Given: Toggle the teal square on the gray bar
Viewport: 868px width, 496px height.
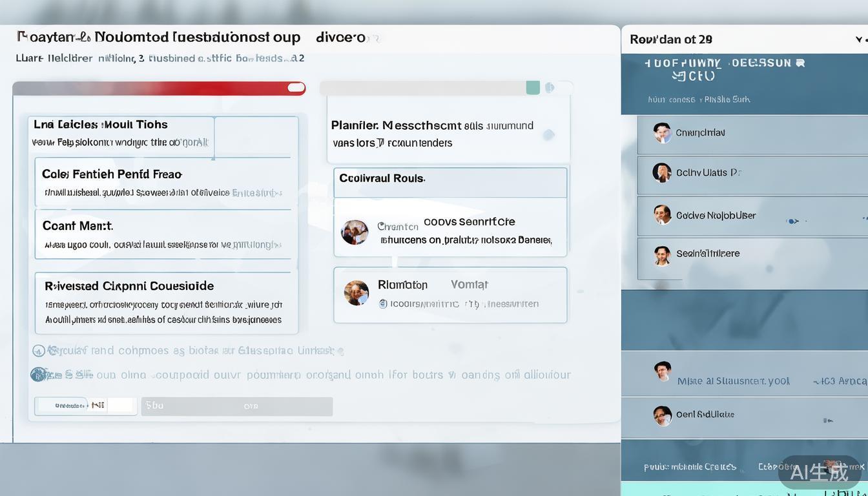Looking at the screenshot, I should click(x=533, y=88).
